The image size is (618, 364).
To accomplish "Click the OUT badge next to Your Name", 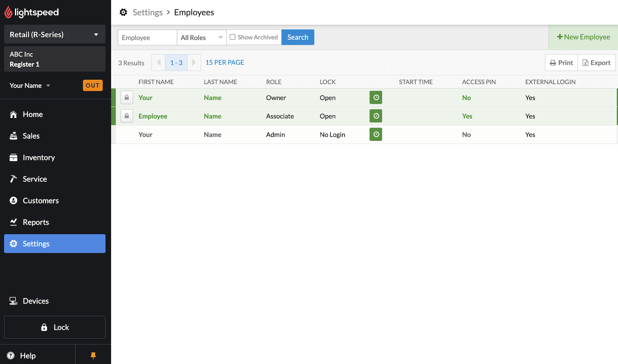I will click(x=93, y=85).
